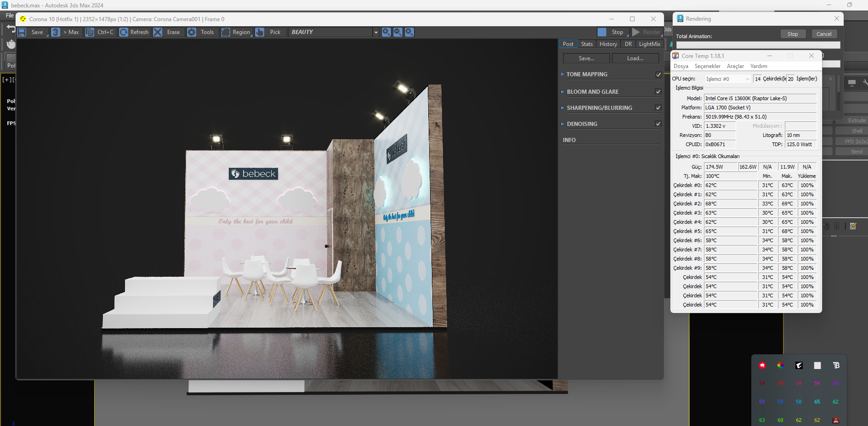This screenshot has height=426, width=868.
Task: Toggle the Tone Mapping checkbox
Action: click(658, 74)
